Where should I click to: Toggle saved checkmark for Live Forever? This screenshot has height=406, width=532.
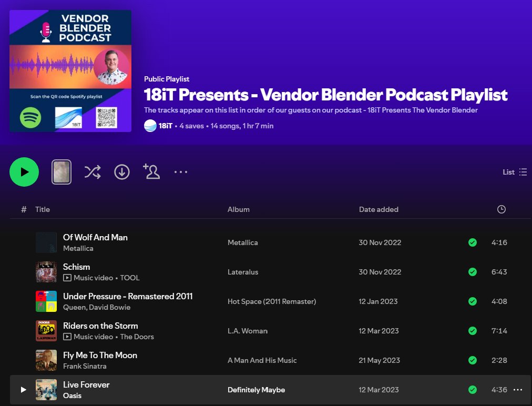pyautogui.click(x=472, y=390)
